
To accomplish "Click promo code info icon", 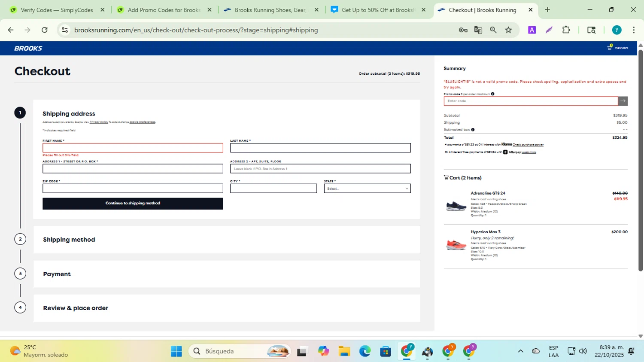I will 492,94.
